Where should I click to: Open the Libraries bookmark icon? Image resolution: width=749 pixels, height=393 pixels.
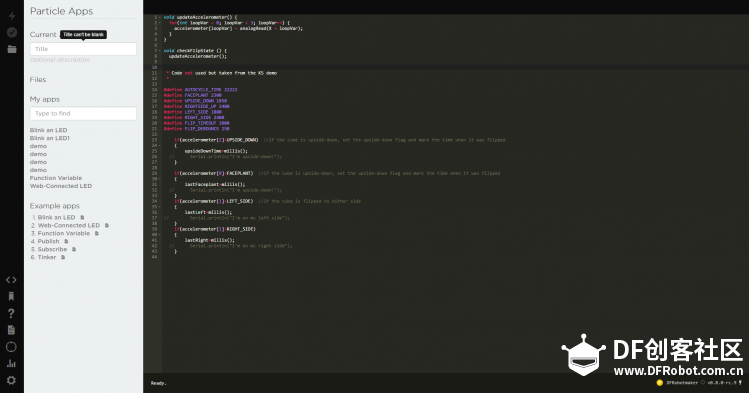[x=11, y=297]
